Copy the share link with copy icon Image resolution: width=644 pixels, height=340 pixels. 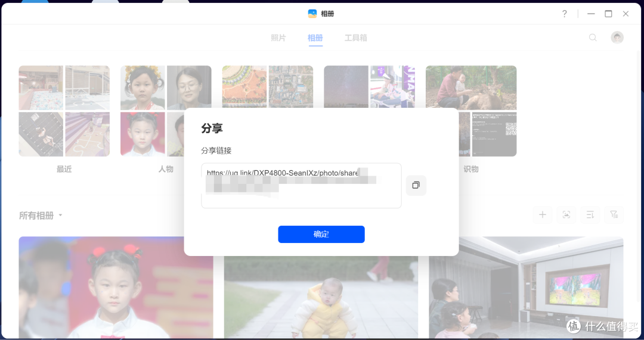tap(416, 185)
